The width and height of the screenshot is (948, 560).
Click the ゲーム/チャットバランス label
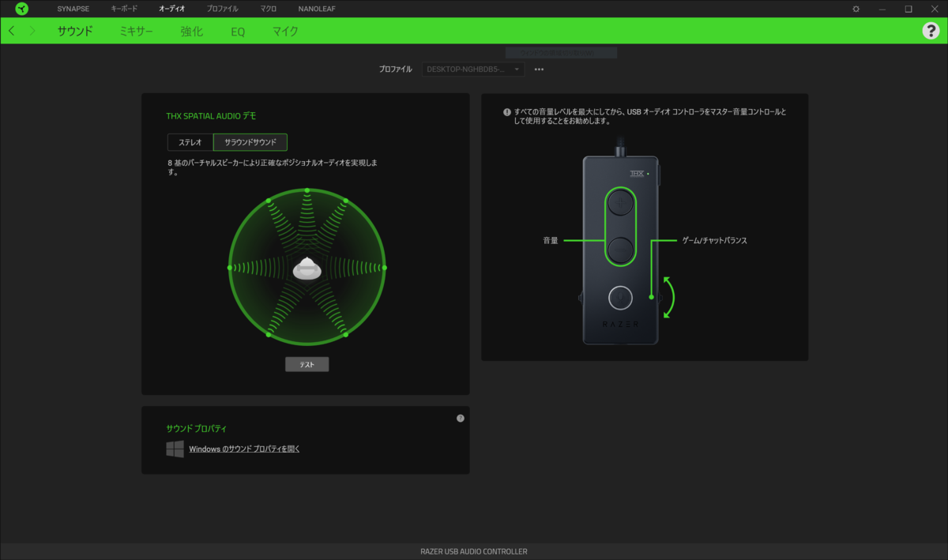click(714, 240)
